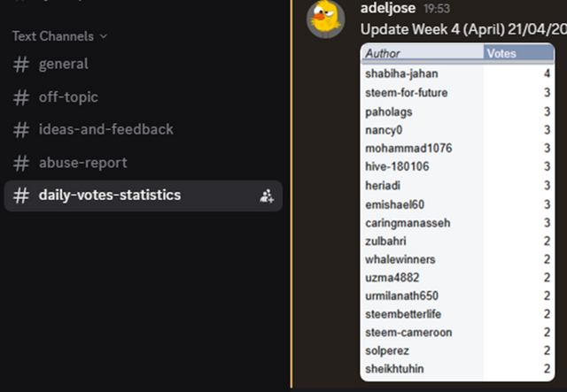Viewport: 567px width, 392px height.
Task: Click the hash icon beside daily-votes-statistics
Action: 21,196
